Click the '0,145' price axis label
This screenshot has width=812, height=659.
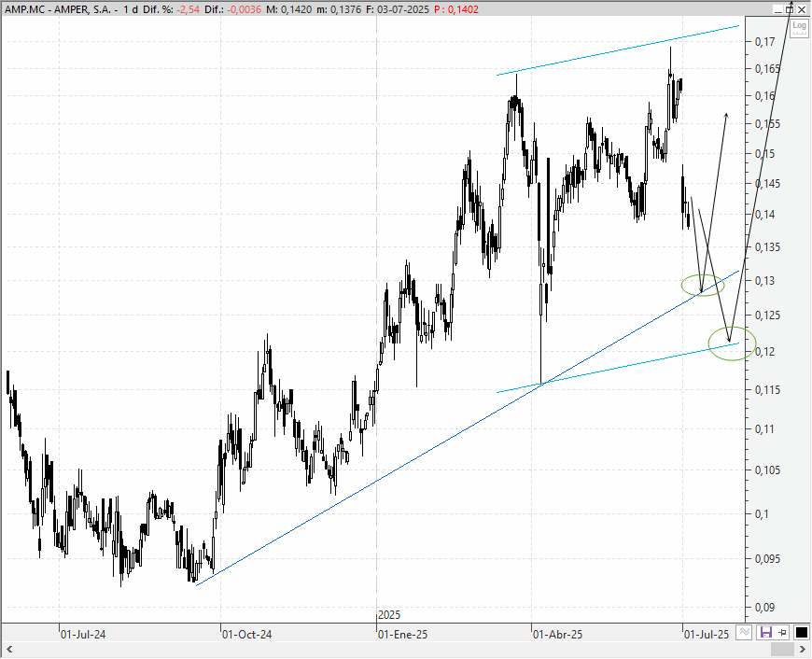767,183
